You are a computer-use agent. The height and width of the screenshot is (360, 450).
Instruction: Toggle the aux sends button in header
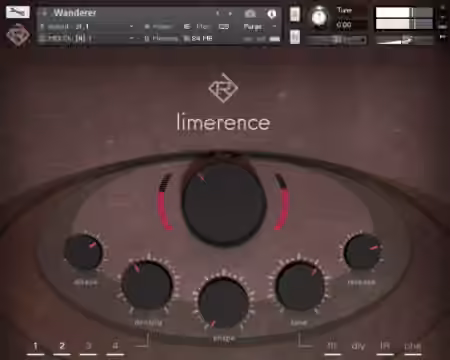443,27
